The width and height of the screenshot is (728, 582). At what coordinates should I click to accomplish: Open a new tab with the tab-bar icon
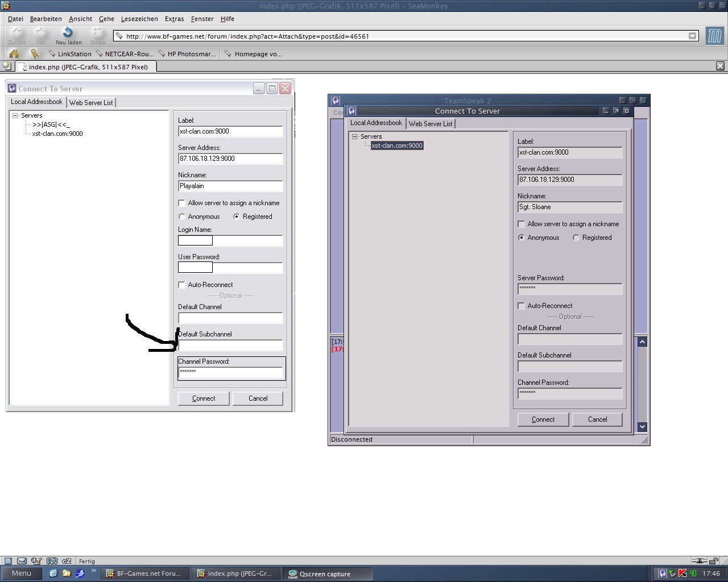pyautogui.click(x=7, y=66)
